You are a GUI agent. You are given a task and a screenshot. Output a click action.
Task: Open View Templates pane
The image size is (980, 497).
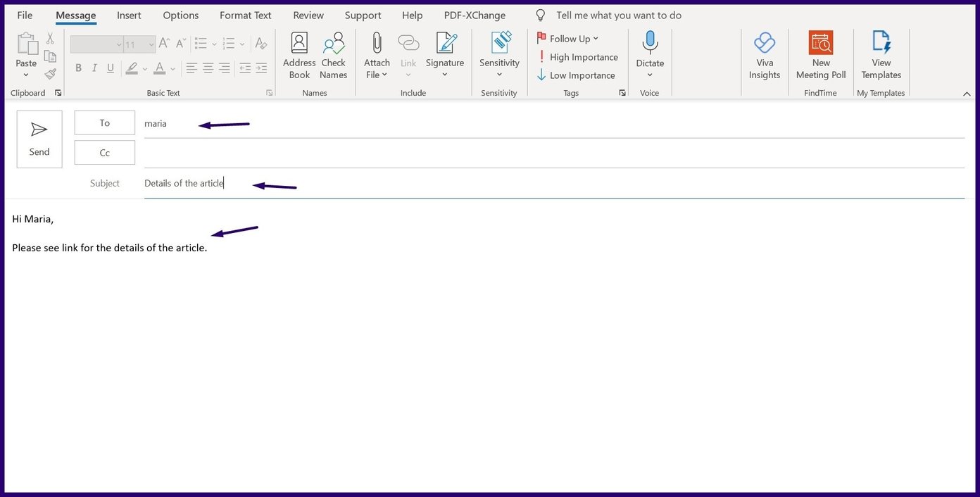880,55
